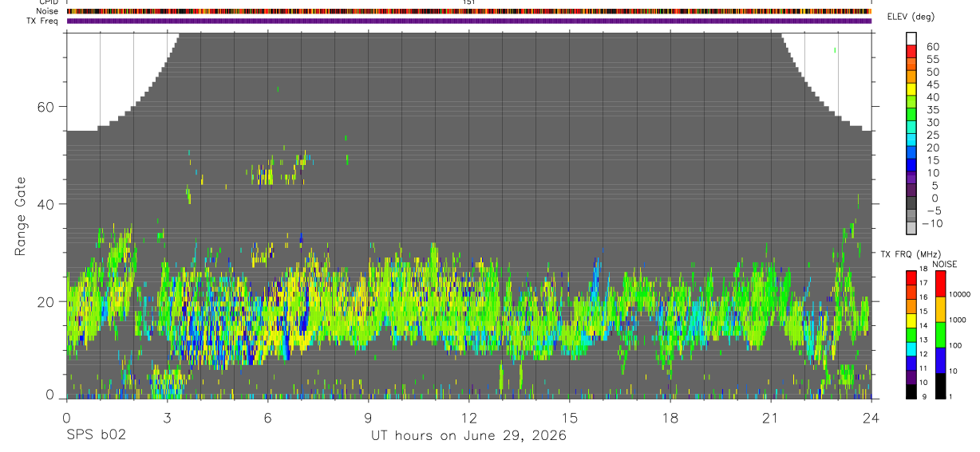The width and height of the screenshot is (980, 452).
Task: Click the 21 tick on UT hours axis
Action: (770, 418)
